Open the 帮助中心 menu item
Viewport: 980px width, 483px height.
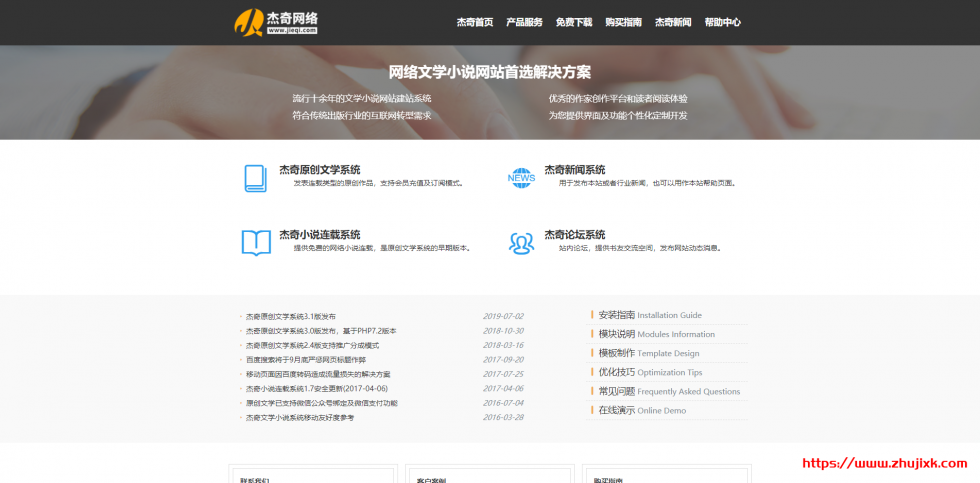pos(722,22)
